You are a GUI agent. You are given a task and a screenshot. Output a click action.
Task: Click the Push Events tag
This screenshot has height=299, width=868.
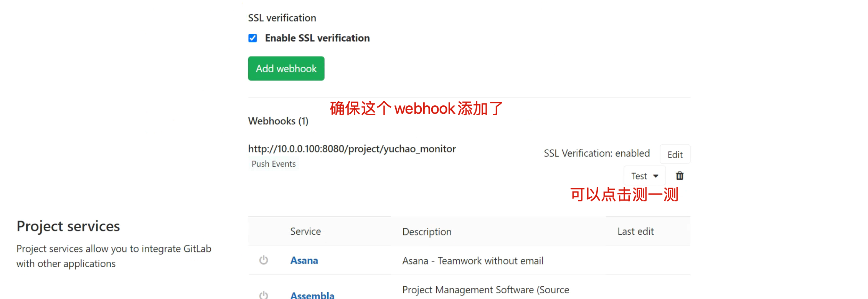(x=274, y=164)
